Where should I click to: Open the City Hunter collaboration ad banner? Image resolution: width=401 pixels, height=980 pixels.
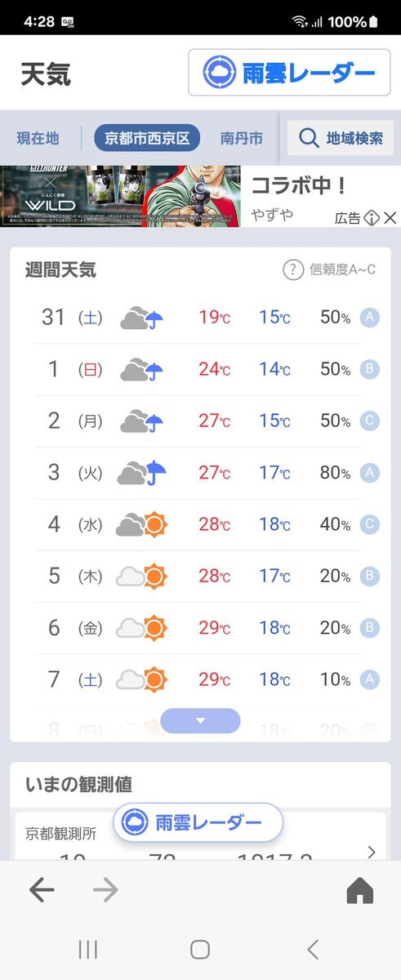(x=120, y=196)
